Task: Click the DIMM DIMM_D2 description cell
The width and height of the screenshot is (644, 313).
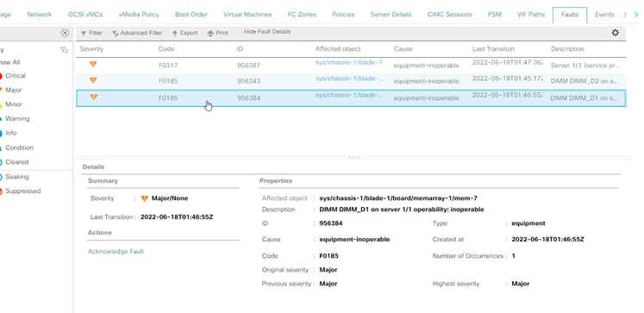Action: [x=584, y=81]
